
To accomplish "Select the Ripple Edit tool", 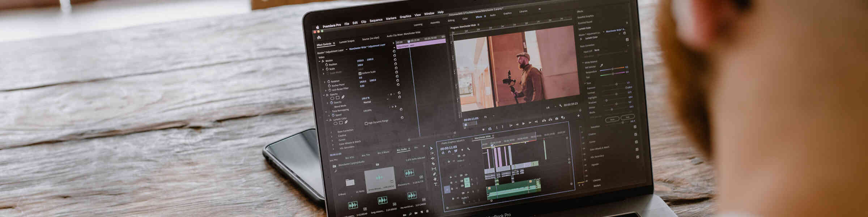I will click(x=433, y=158).
